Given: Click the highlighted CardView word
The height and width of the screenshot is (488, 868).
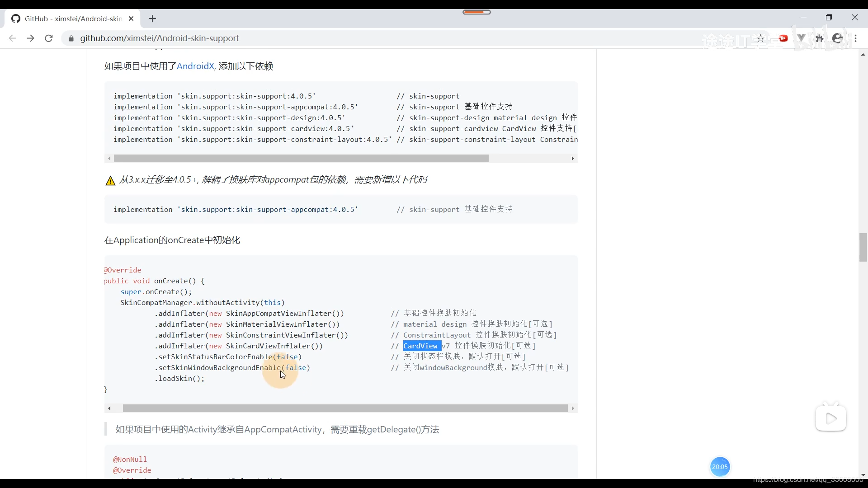Looking at the screenshot, I should (422, 346).
